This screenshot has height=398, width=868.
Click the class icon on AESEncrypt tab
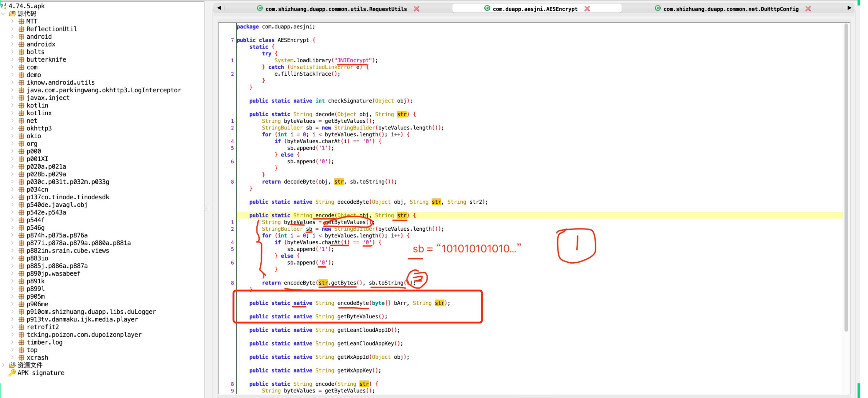(x=487, y=8)
